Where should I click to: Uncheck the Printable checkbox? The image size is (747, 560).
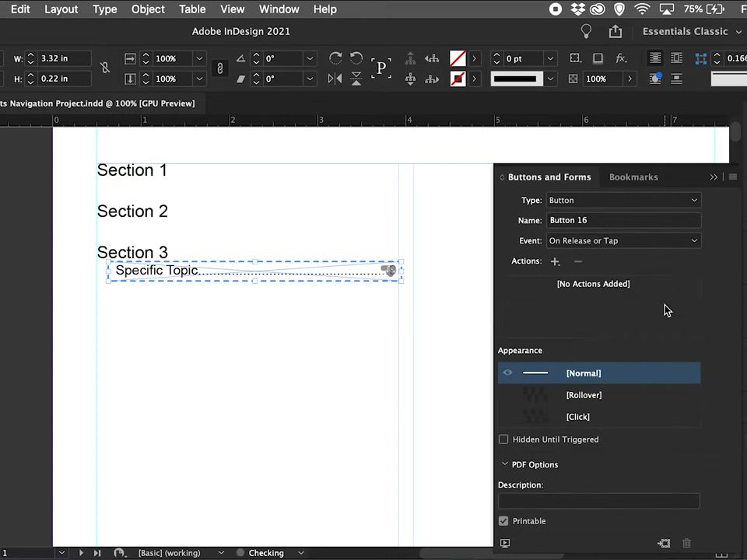(x=503, y=521)
